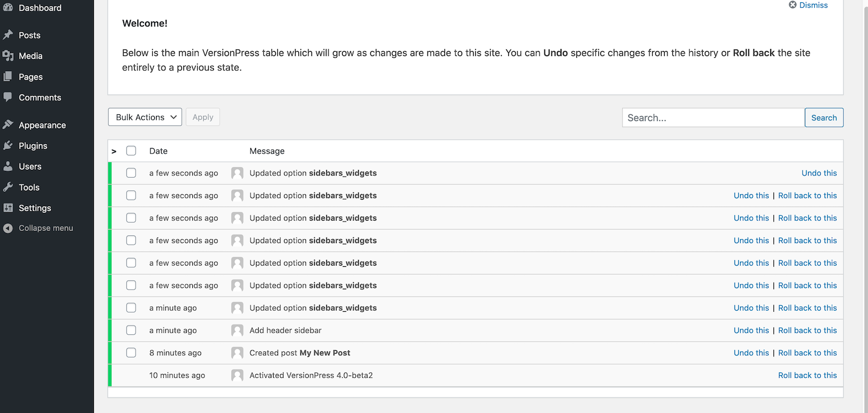
Task: Click the Plugins plug icon
Action: pos(8,146)
